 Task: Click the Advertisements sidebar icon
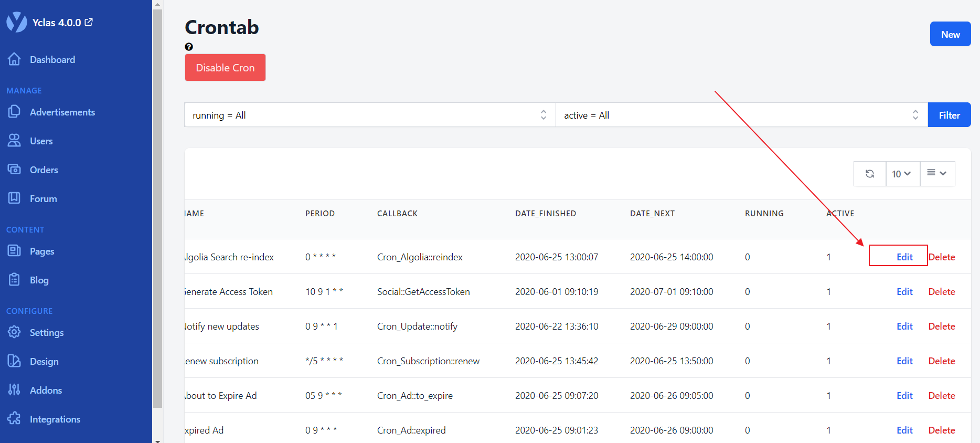14,112
